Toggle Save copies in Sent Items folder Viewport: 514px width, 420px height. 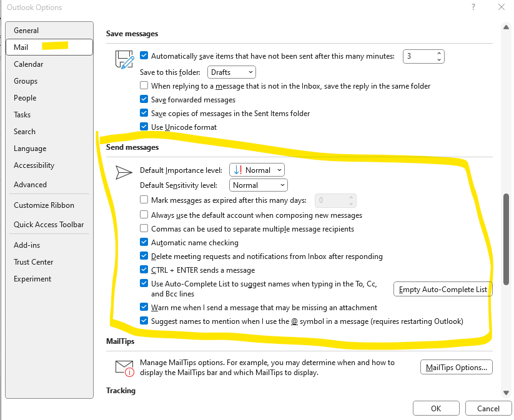pos(144,113)
